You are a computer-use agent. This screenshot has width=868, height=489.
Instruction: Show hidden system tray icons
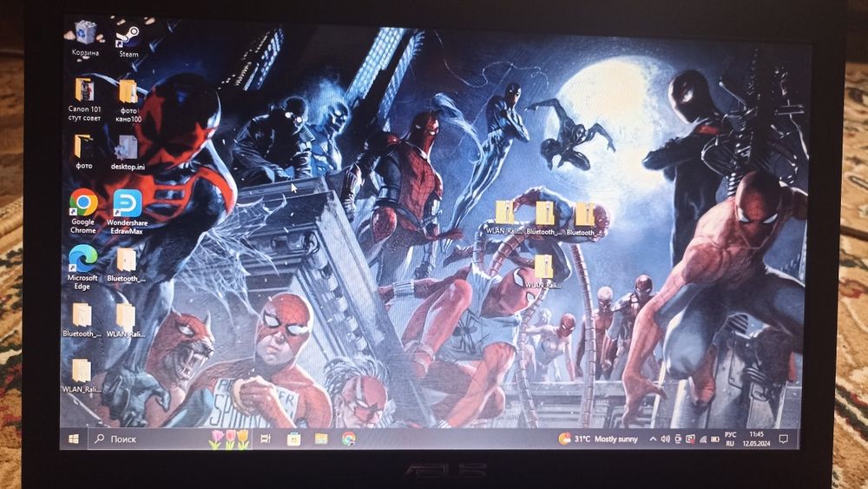point(653,439)
